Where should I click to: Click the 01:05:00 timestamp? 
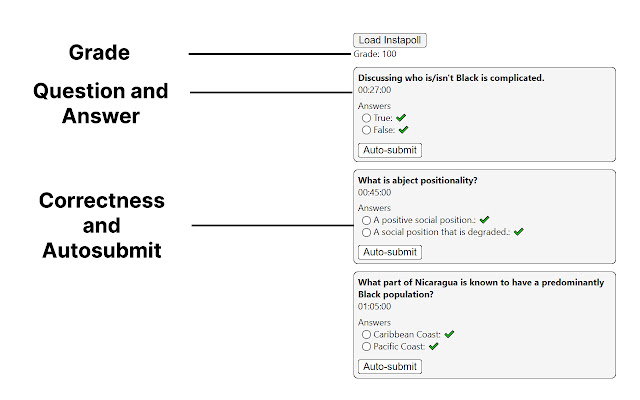coord(375,308)
